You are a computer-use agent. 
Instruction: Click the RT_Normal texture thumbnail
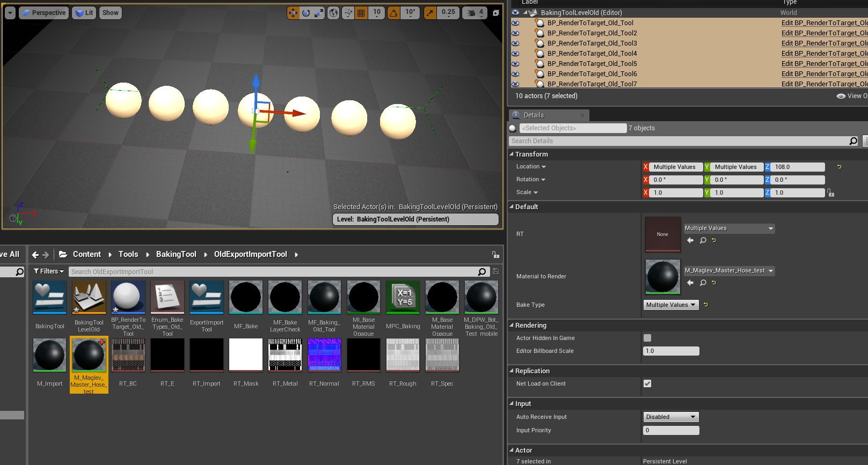point(324,355)
